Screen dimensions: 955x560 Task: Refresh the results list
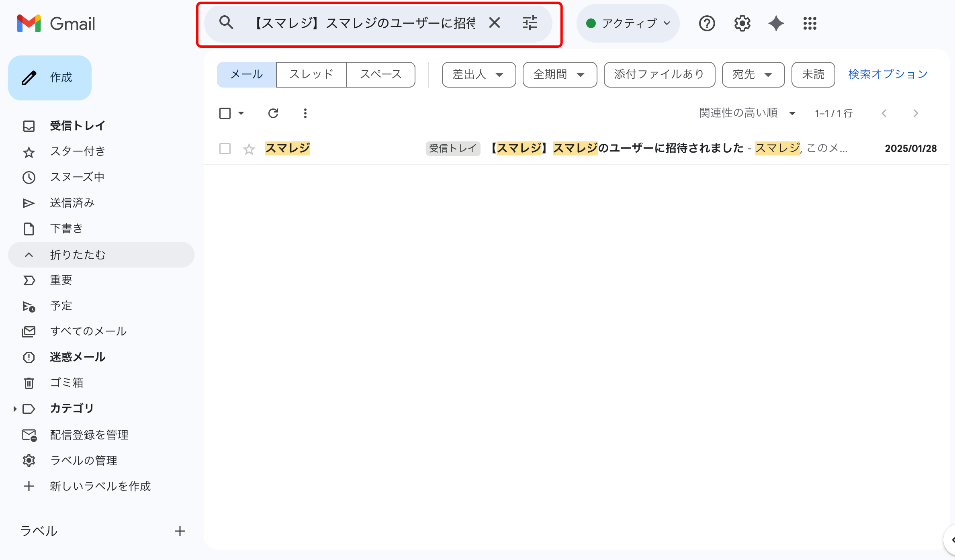pyautogui.click(x=273, y=113)
